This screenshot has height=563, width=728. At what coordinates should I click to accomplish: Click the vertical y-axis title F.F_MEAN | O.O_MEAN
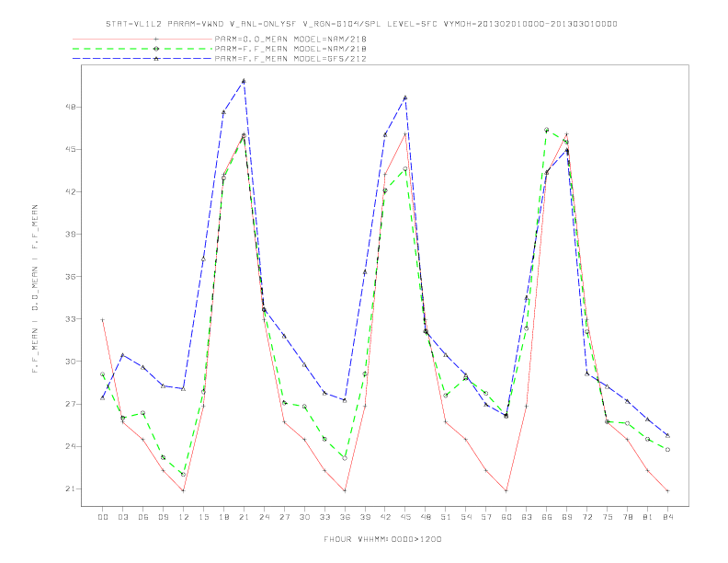(x=35, y=289)
